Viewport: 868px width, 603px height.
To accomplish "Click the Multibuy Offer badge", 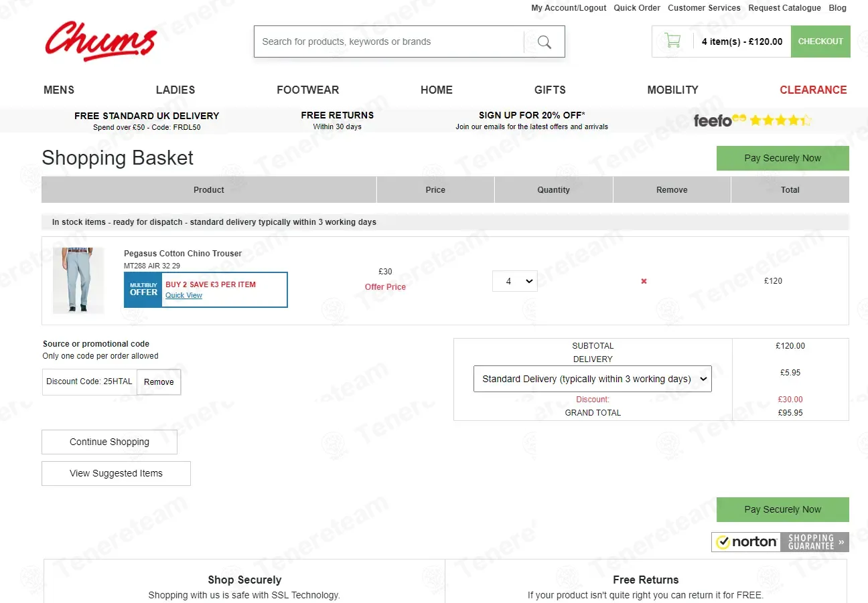I will [x=143, y=290].
